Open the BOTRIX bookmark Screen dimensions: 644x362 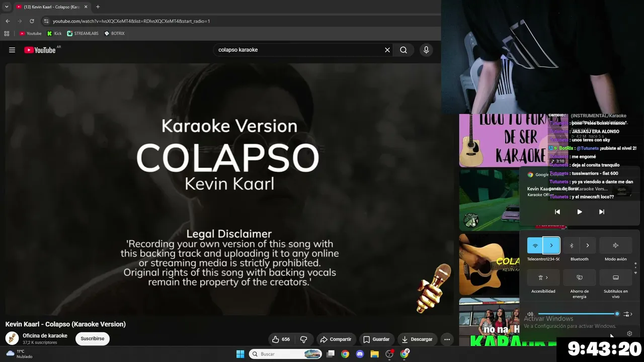click(x=114, y=34)
